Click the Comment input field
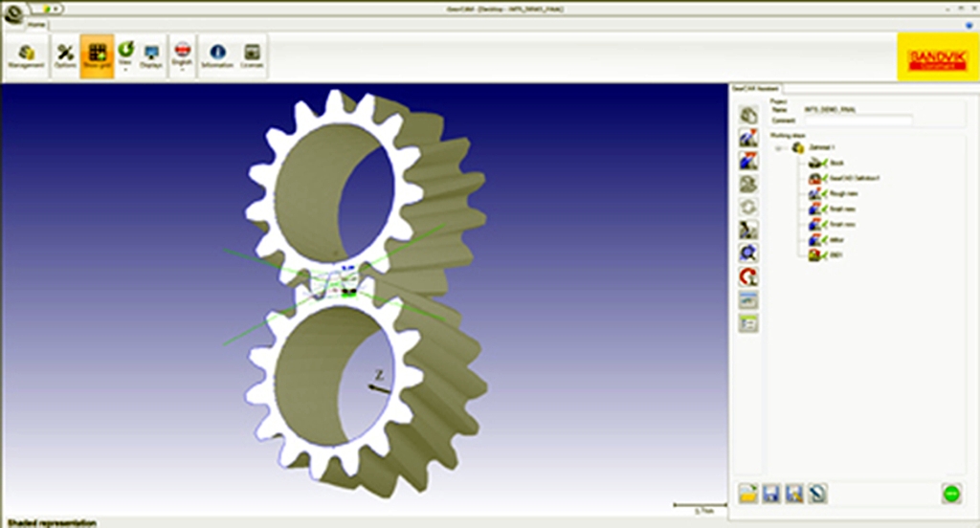This screenshot has height=528, width=980. (858, 120)
